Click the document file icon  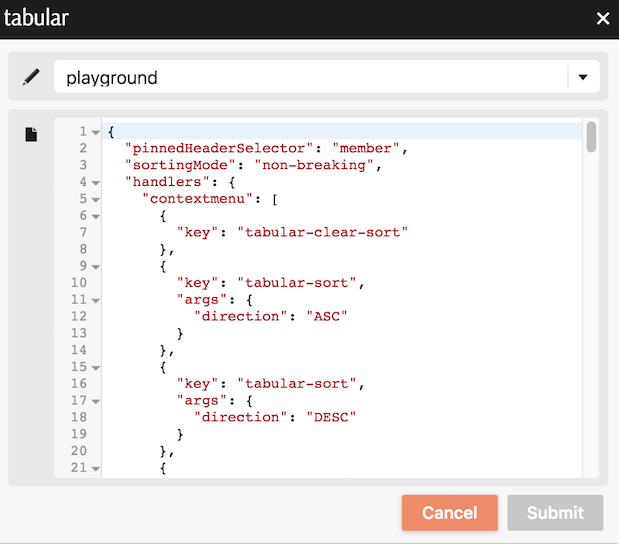[31, 134]
